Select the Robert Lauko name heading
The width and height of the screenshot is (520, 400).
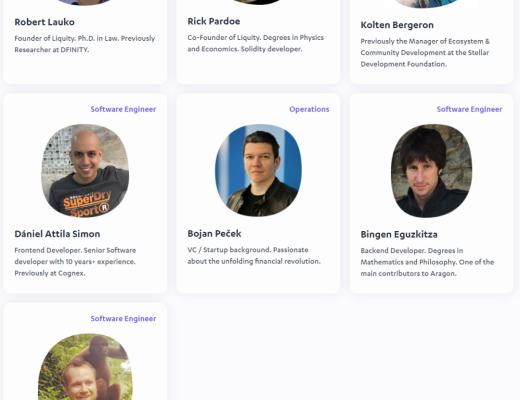point(44,22)
